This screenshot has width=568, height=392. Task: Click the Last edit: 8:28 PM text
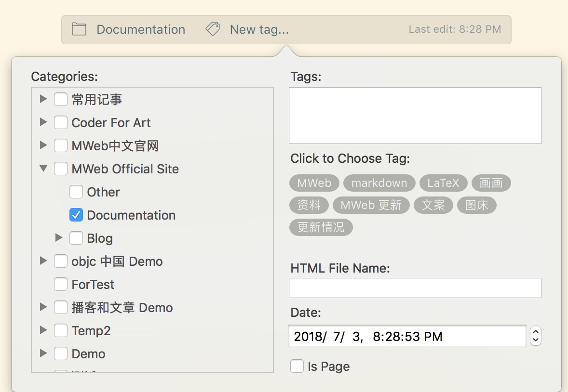[x=455, y=29]
